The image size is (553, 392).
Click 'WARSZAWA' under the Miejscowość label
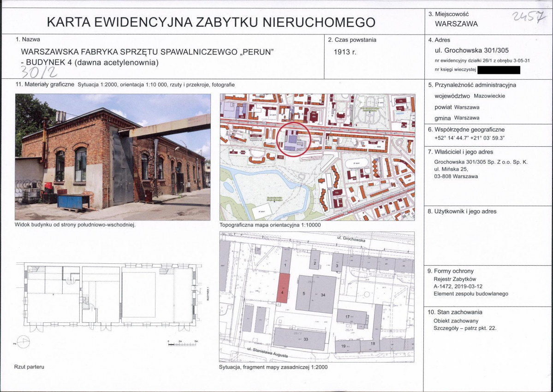[x=456, y=24]
